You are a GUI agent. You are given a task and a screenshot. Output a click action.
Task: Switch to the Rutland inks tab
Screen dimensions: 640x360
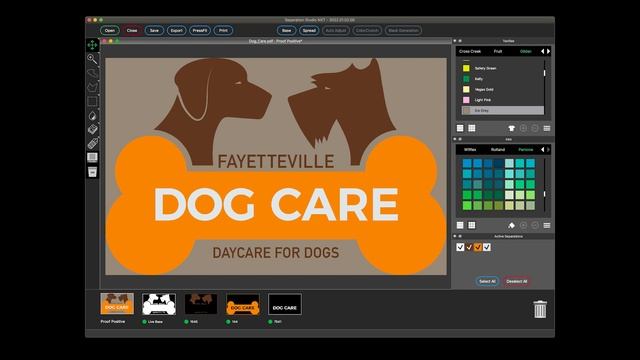498,150
